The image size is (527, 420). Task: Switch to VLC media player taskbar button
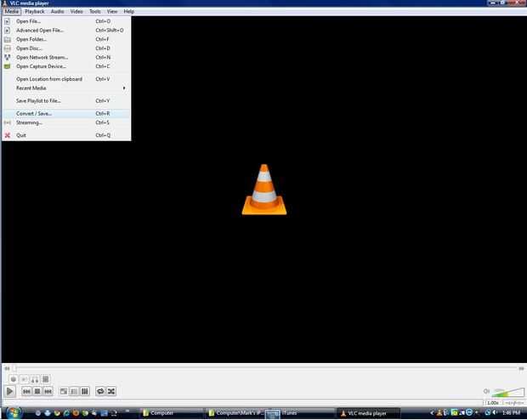[x=368, y=413]
